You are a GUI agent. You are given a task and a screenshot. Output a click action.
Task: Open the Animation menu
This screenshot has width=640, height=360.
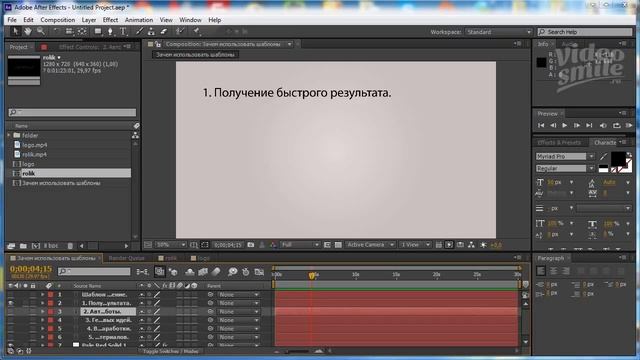pyautogui.click(x=139, y=20)
